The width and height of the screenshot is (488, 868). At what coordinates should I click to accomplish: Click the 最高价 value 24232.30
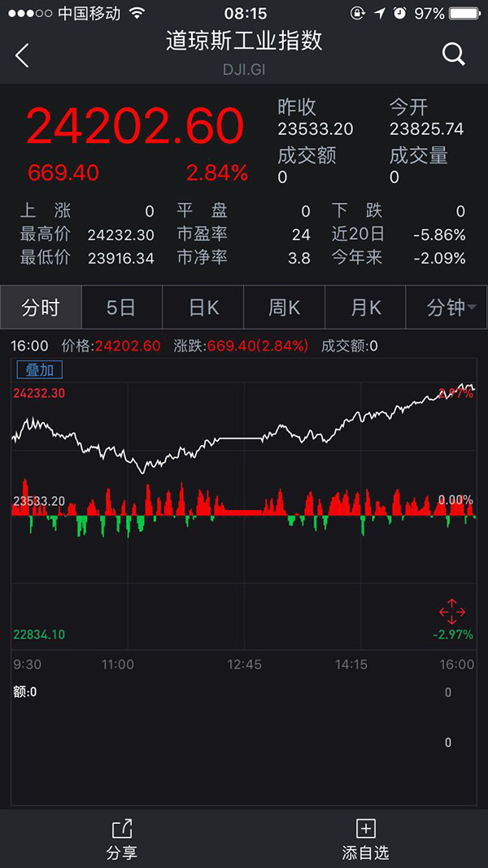(x=120, y=235)
